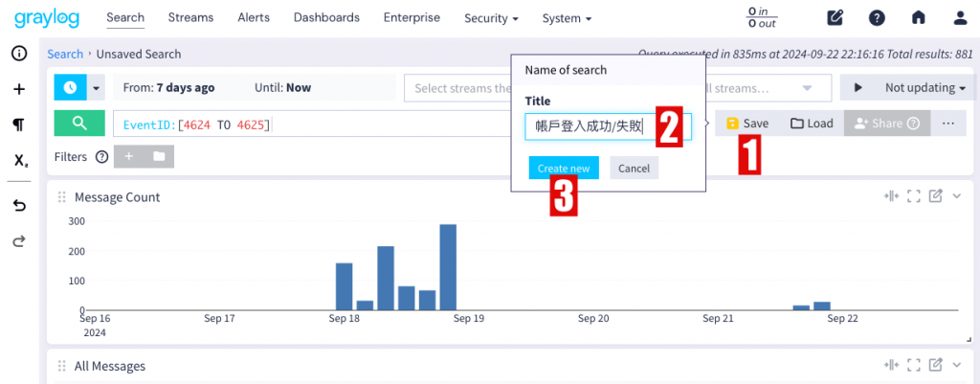Viewport: 980px width, 384px height.
Task: Open the System menu
Action: click(567, 18)
